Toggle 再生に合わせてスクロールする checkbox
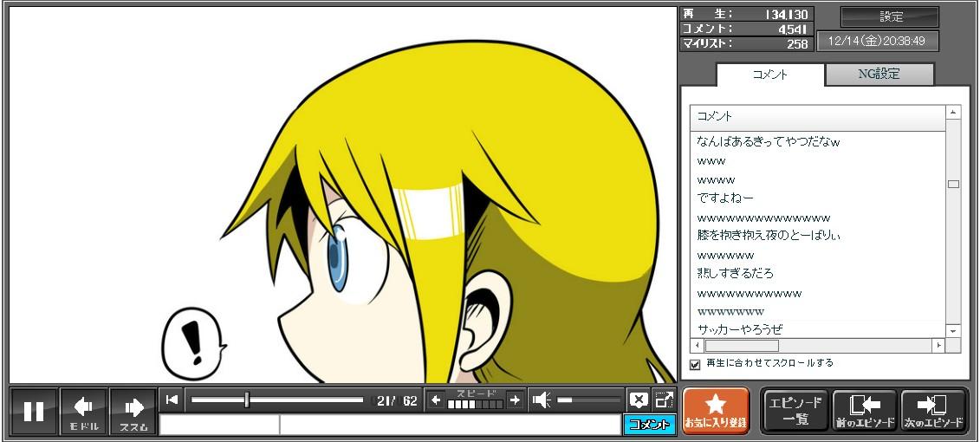Screen dimensions: 980x442 (x=695, y=364)
